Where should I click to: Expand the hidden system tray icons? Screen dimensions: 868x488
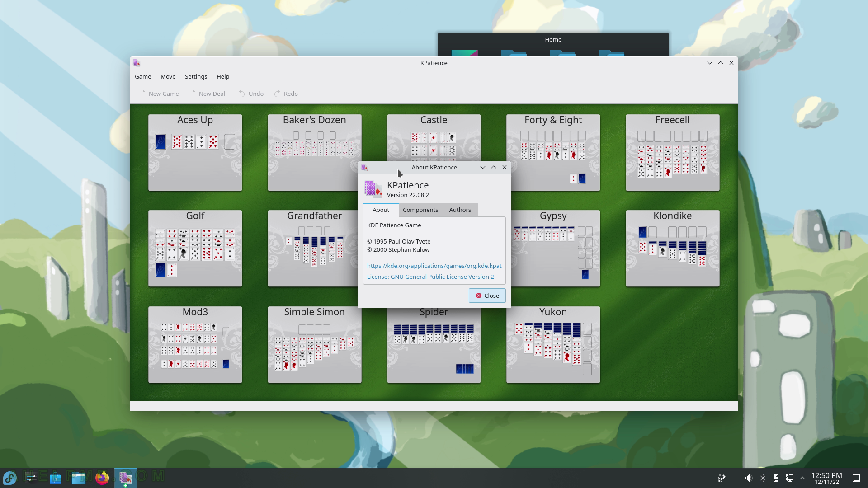[x=802, y=478]
